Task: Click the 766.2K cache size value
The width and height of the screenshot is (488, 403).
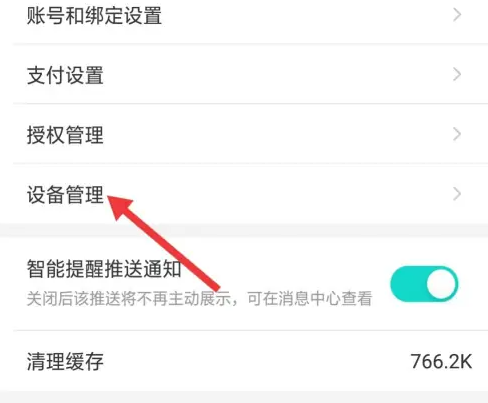Action: pos(441,361)
